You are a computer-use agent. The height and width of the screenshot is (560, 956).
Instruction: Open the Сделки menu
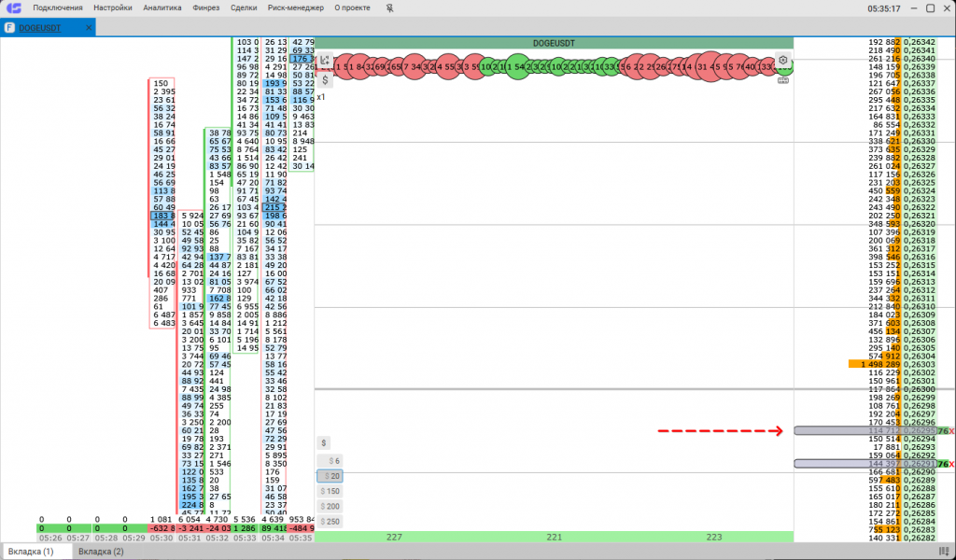tap(244, 7)
